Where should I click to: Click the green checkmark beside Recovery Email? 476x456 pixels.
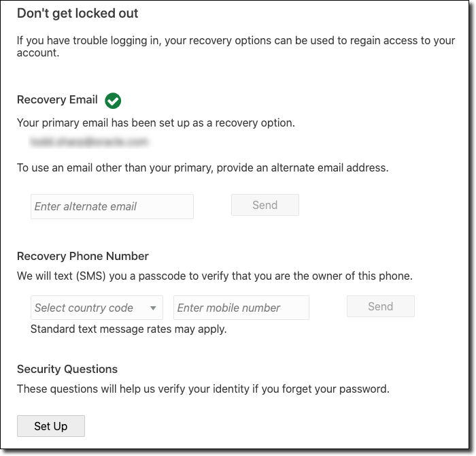click(113, 101)
